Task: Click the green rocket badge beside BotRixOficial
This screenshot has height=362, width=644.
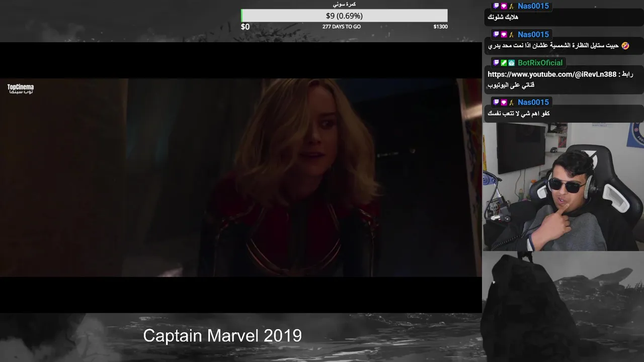Action: [x=504, y=63]
